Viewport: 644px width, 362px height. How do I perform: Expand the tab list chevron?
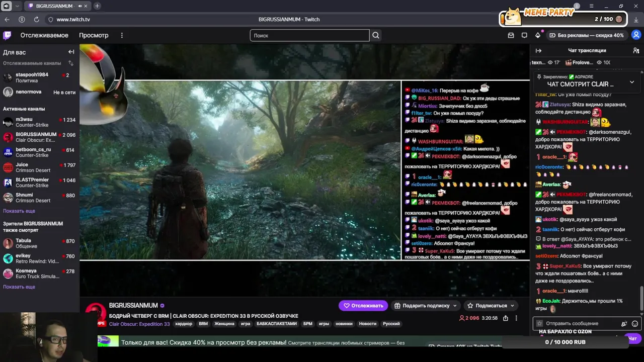pyautogui.click(x=17, y=6)
